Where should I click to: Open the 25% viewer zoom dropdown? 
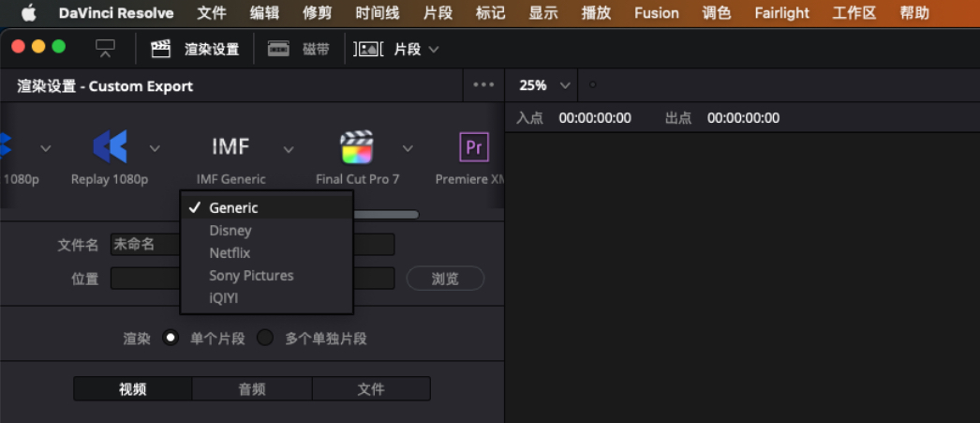point(545,85)
